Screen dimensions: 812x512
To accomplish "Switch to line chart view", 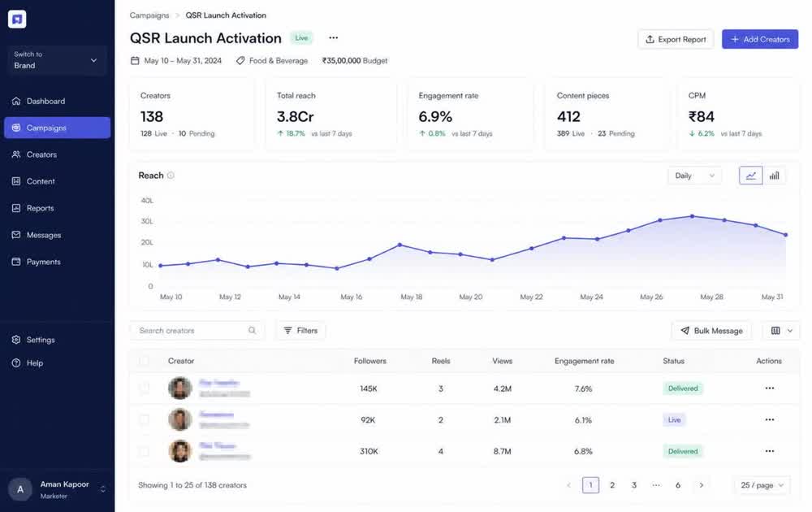I will 750,176.
